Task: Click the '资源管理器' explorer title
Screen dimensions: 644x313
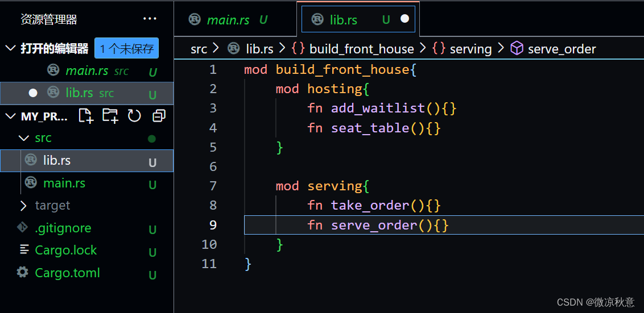Action: click(49, 19)
